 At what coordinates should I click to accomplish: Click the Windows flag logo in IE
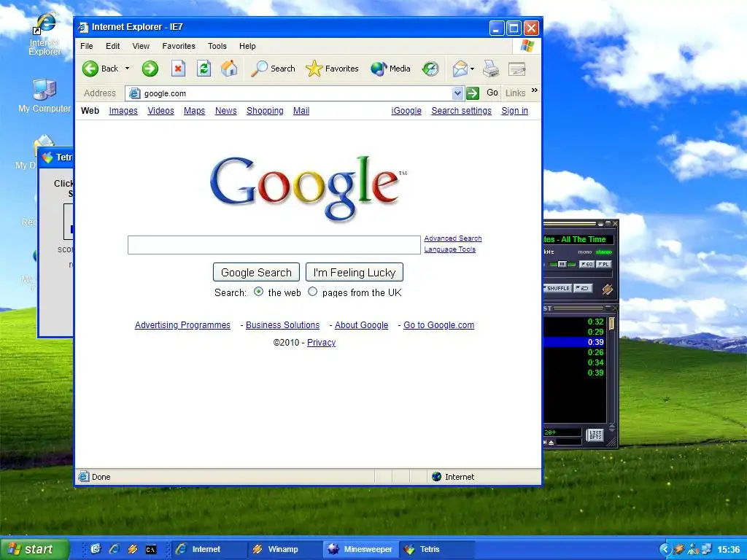[x=527, y=46]
